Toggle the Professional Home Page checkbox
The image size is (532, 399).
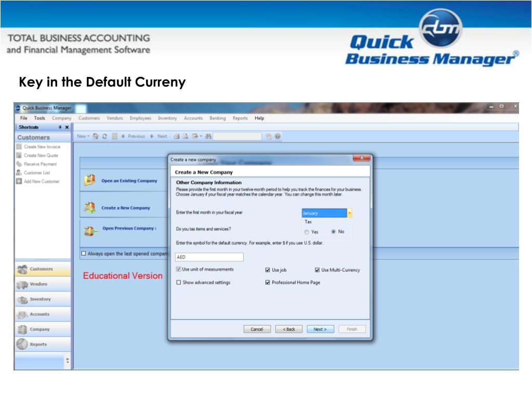tap(268, 282)
